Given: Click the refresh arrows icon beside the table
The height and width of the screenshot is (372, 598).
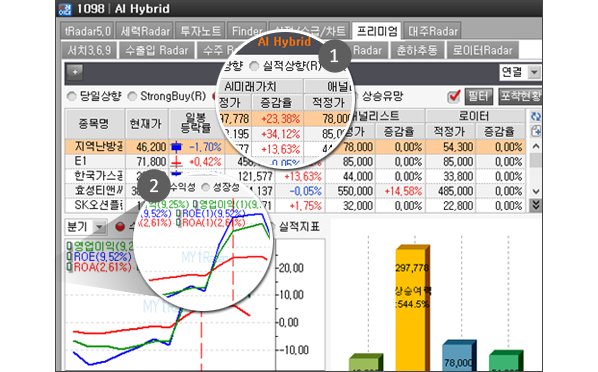Looking at the screenshot, I should (x=536, y=117).
